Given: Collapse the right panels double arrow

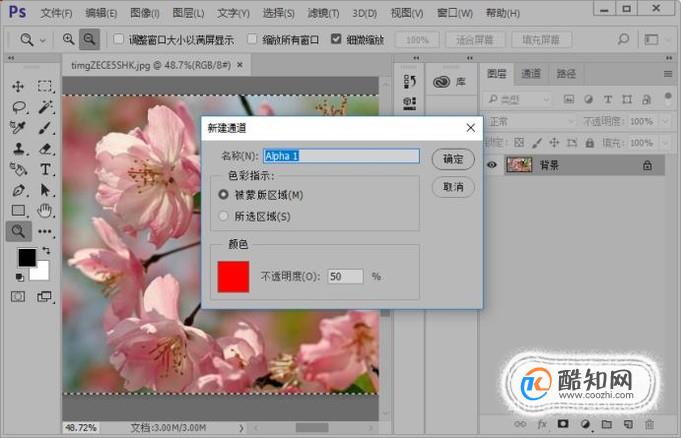Looking at the screenshot, I should tap(669, 58).
